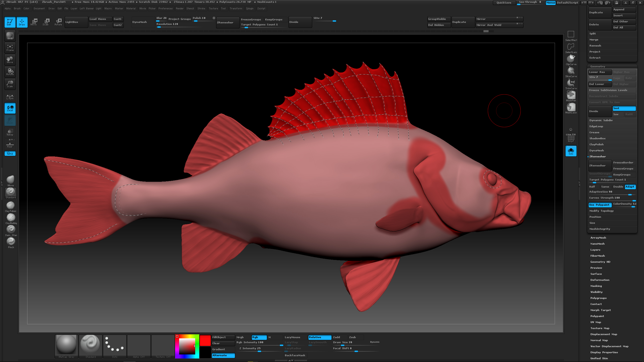Click the top toolbar Scale icon
The width and height of the screenshot is (644, 362).
pos(46,22)
